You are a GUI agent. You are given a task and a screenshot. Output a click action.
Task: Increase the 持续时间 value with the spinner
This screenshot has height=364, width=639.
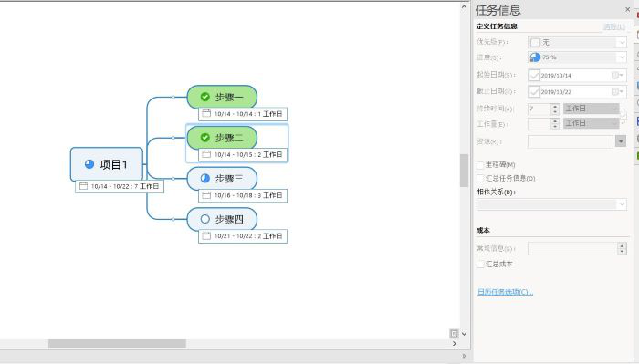pyautogui.click(x=555, y=106)
